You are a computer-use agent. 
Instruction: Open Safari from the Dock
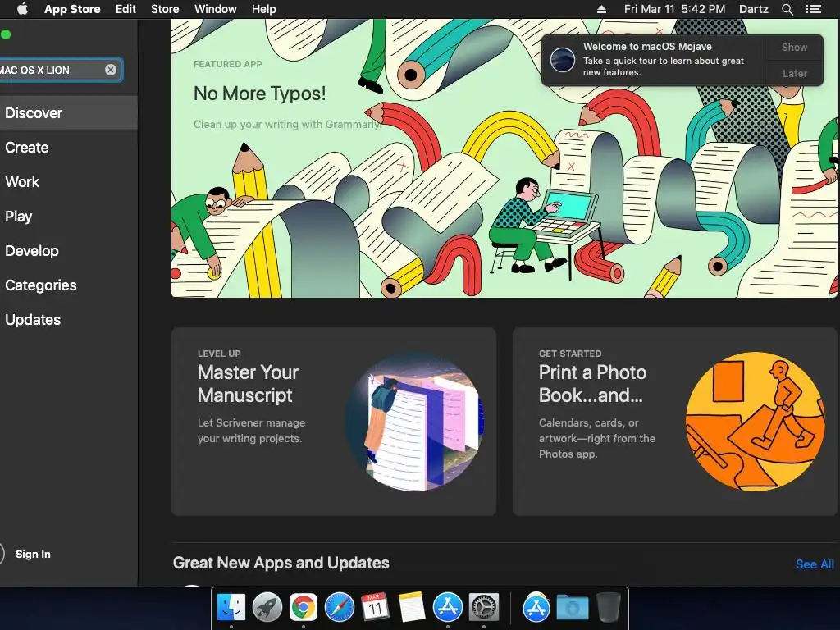click(340, 608)
